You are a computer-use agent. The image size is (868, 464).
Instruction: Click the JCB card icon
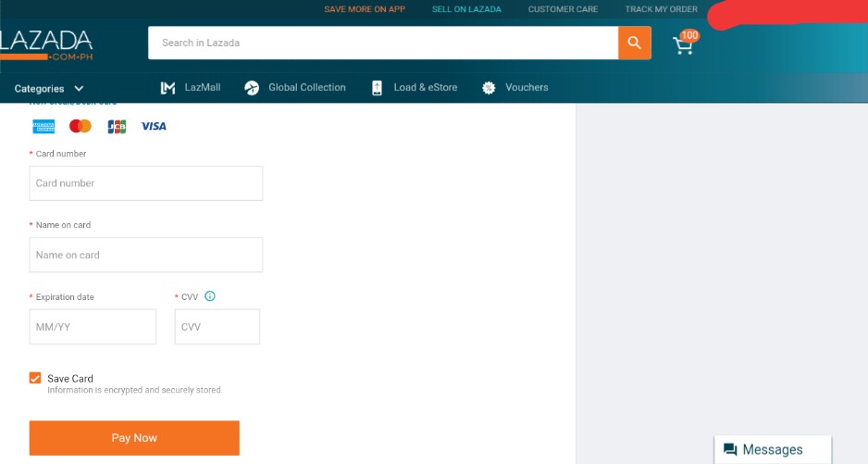pyautogui.click(x=117, y=126)
